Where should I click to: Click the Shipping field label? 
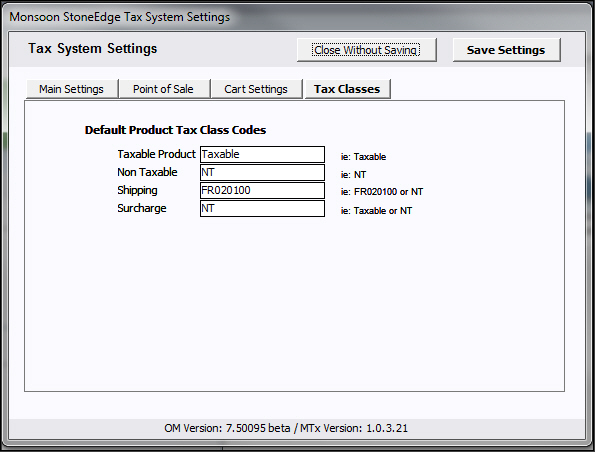[137, 190]
